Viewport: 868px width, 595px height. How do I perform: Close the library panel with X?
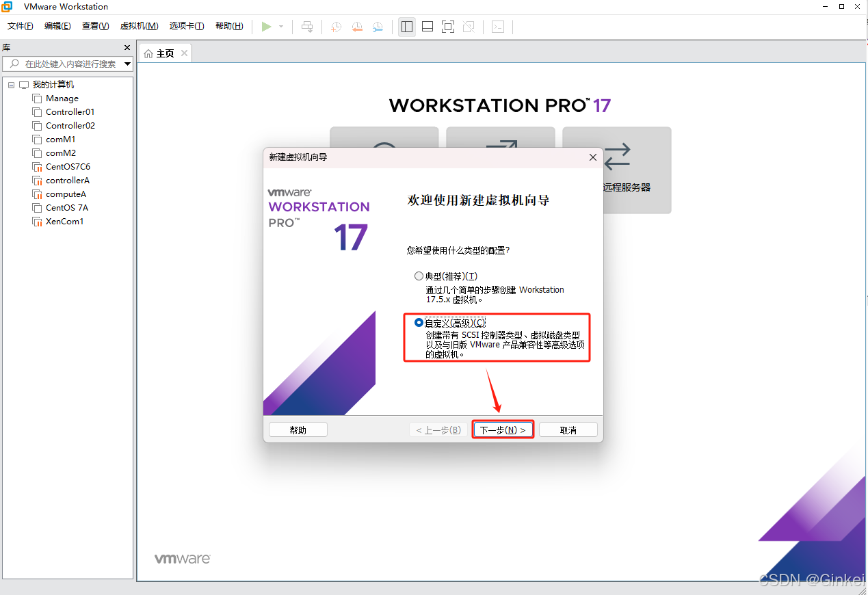click(127, 47)
